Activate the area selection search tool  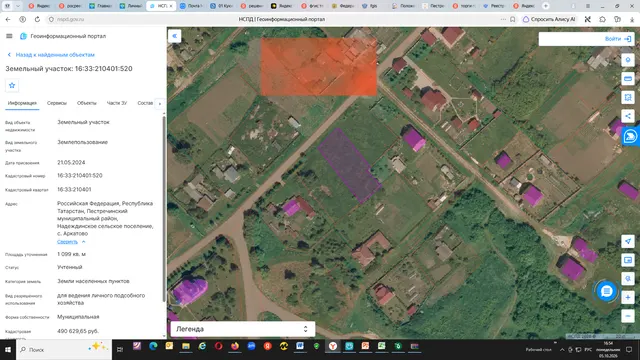tap(628, 97)
